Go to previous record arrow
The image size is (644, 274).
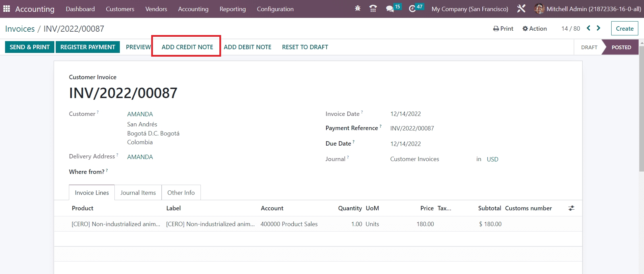588,28
